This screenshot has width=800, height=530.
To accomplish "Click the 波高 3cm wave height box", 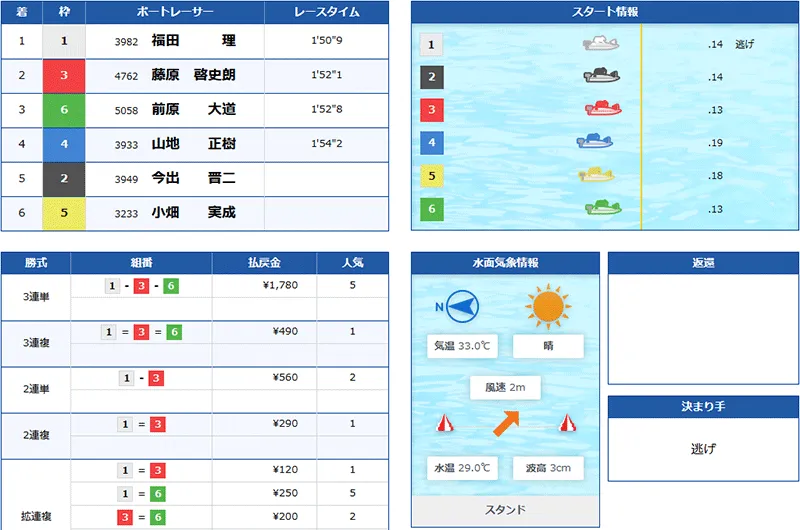I will tap(548, 468).
